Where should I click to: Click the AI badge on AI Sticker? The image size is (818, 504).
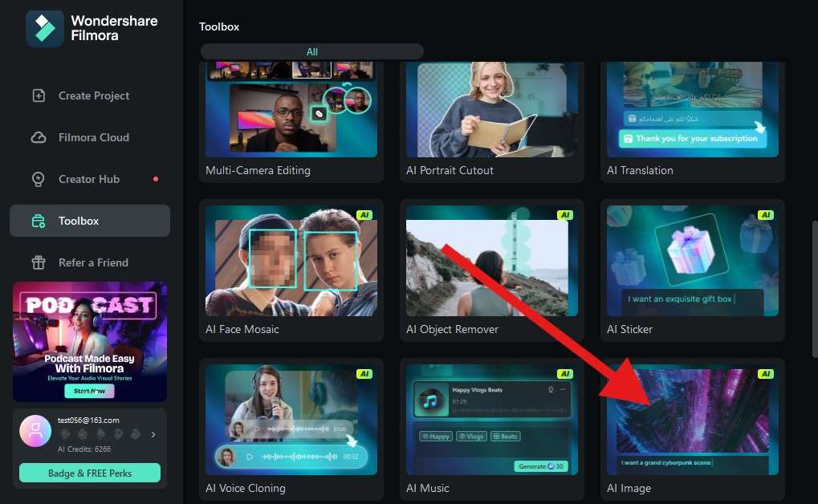[x=766, y=215]
